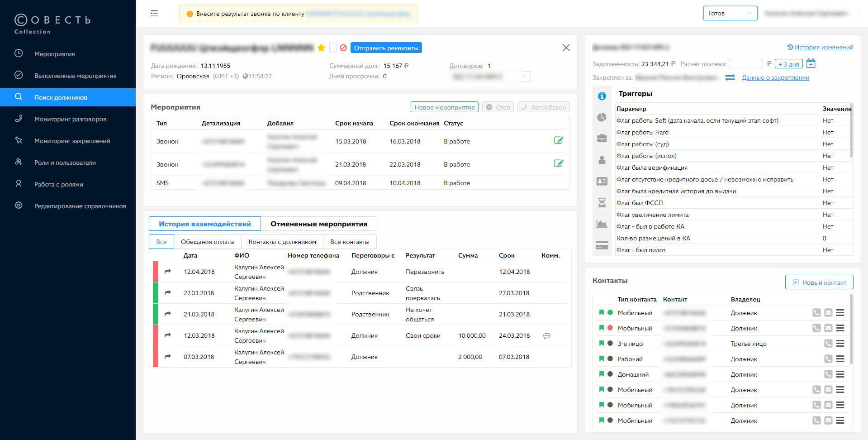Open the hourglass section icon
Screen dimensions: 868x440
point(602,203)
